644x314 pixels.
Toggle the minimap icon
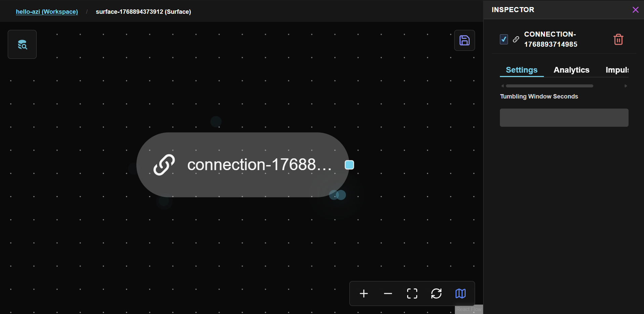pos(461,293)
